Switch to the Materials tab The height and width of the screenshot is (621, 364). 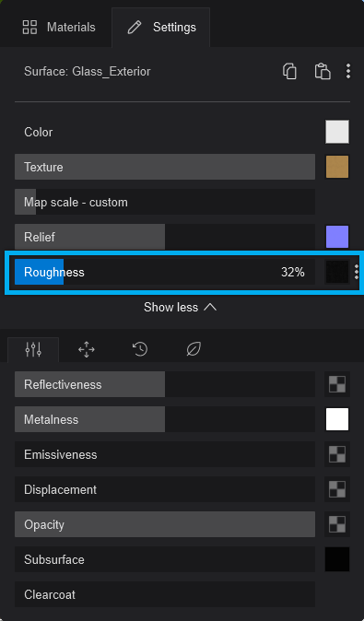[59, 28]
